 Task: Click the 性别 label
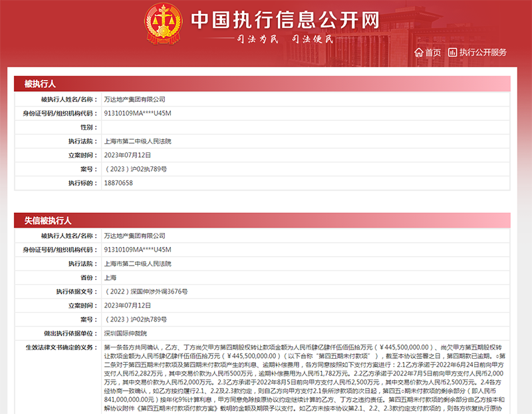88,127
